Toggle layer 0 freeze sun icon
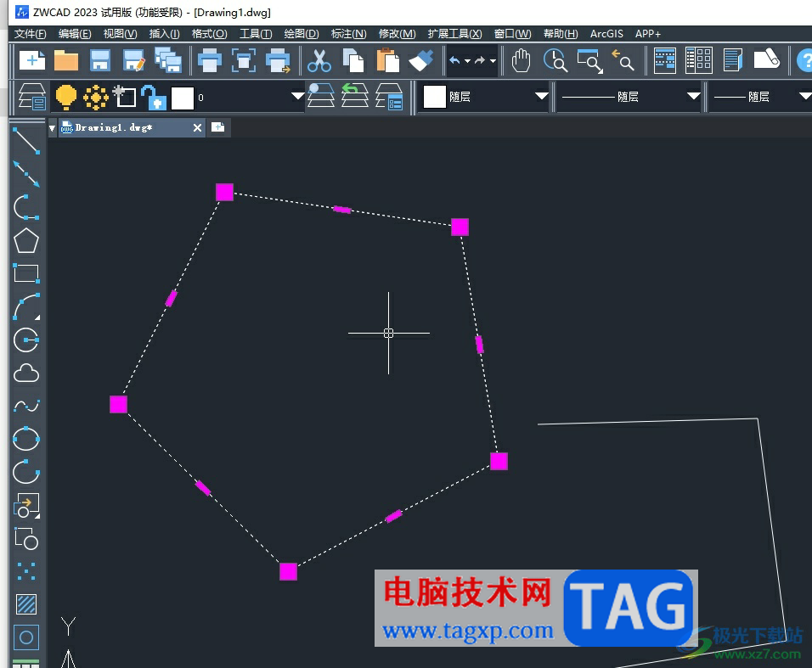This screenshot has height=668, width=812. point(96,98)
